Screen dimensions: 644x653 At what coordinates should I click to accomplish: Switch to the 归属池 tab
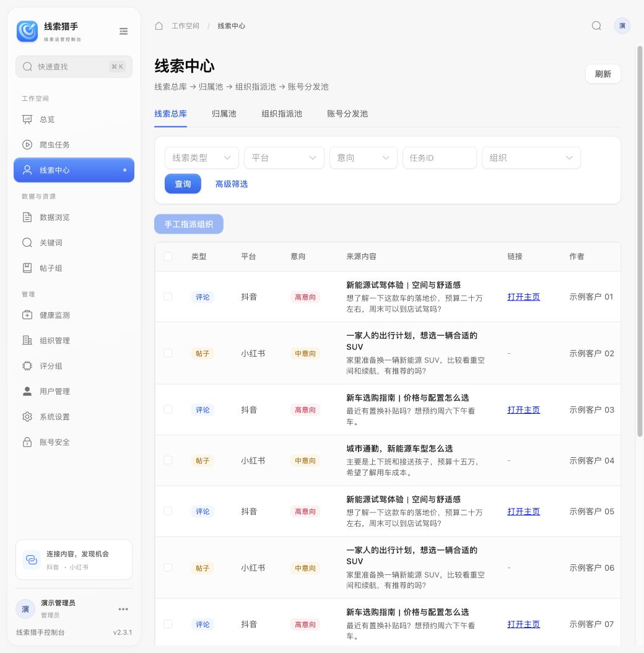(x=224, y=114)
